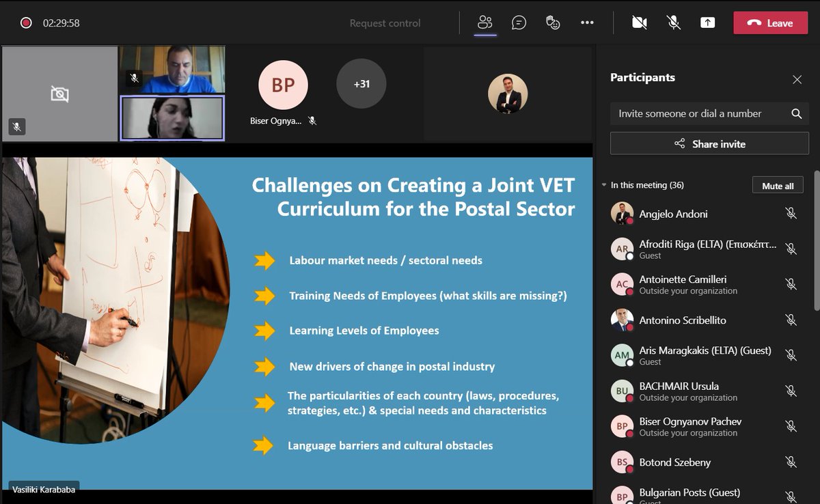Click the Language barriers and cultural obstacles bullet
Viewport: 820px width, 504px height.
point(390,445)
